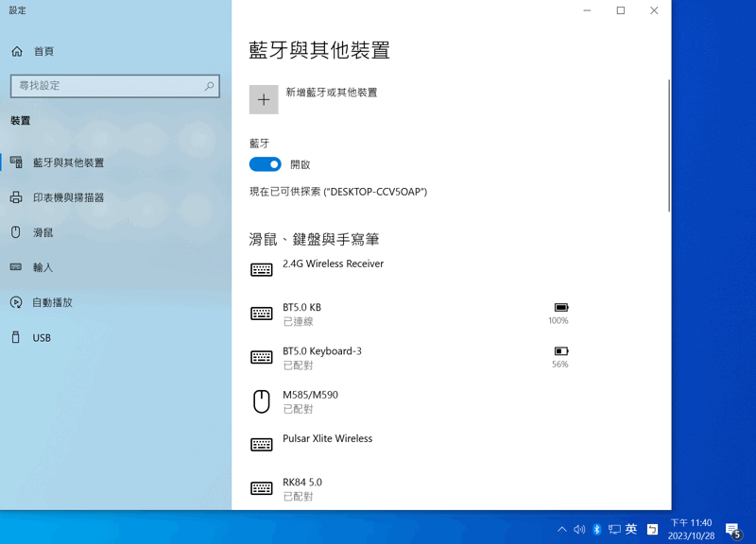Click the discoverable DESKTOP-CCV5OAP text
The height and width of the screenshot is (544, 756).
click(338, 192)
